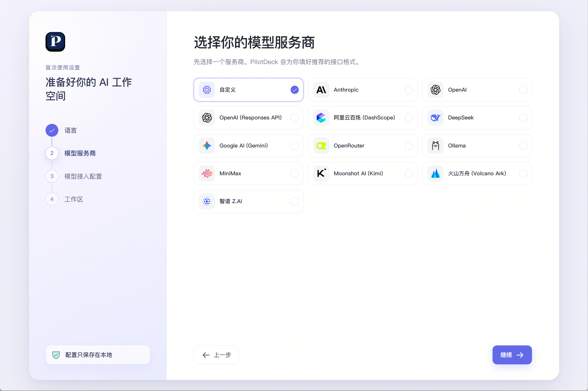This screenshot has width=588, height=391.
Task: Click the Anthropic logo icon
Action: pyautogui.click(x=321, y=90)
